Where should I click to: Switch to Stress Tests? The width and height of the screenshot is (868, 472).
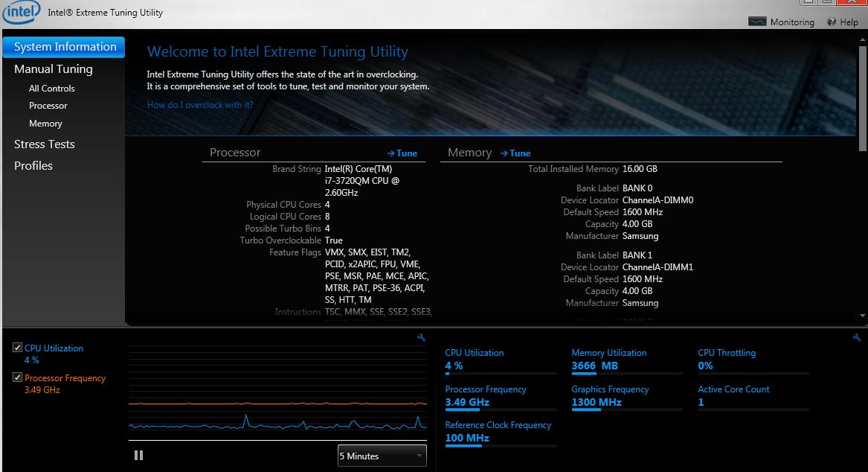coord(45,144)
